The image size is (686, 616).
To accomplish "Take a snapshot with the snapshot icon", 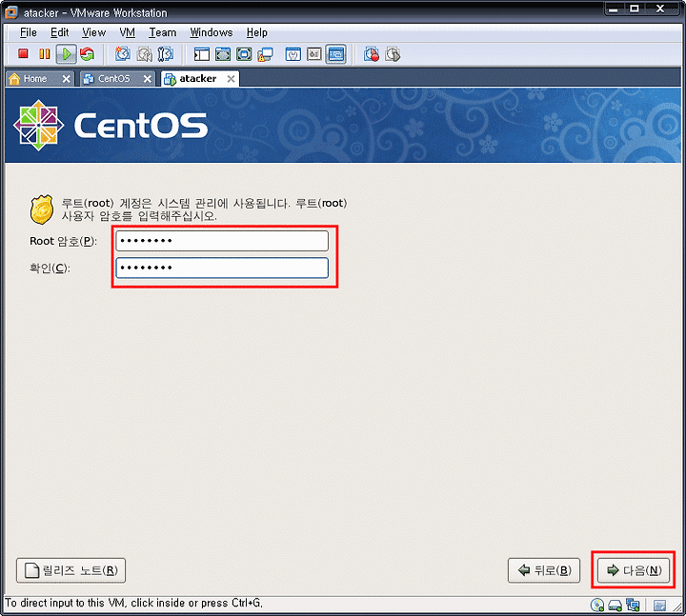I will coord(123,54).
